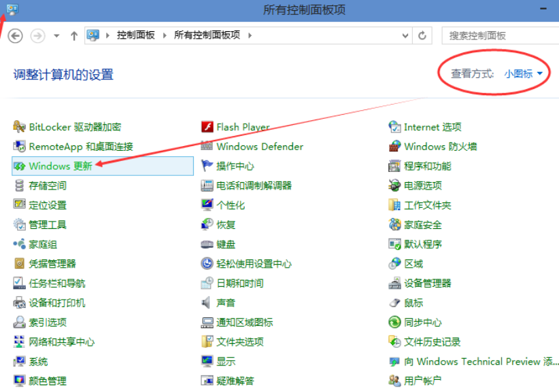Open the recent locations dropdown beside back arrow

[57, 35]
